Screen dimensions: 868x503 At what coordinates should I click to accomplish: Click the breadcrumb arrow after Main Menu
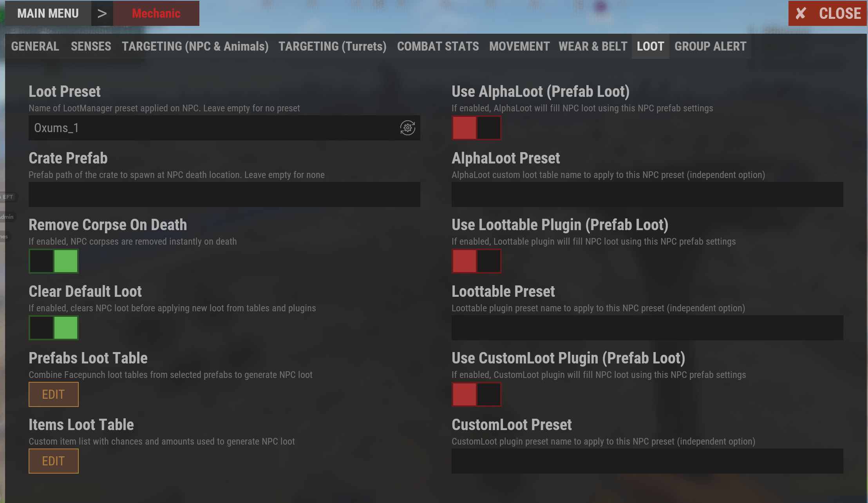pos(102,13)
